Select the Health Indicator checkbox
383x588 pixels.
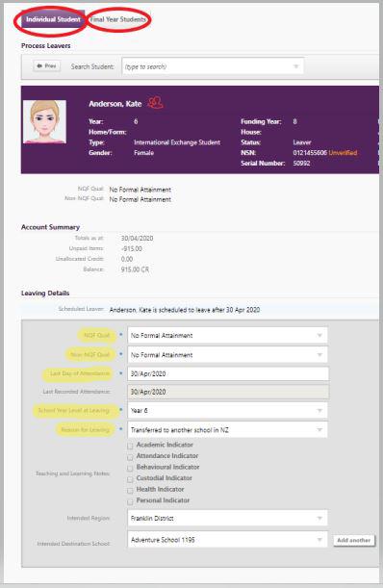(130, 491)
